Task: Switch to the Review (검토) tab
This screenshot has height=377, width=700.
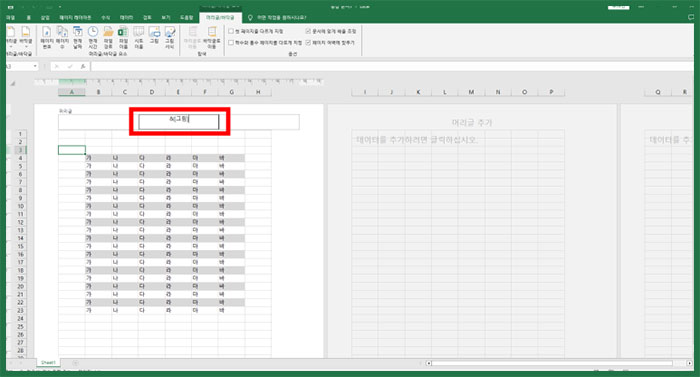Action: point(147,17)
